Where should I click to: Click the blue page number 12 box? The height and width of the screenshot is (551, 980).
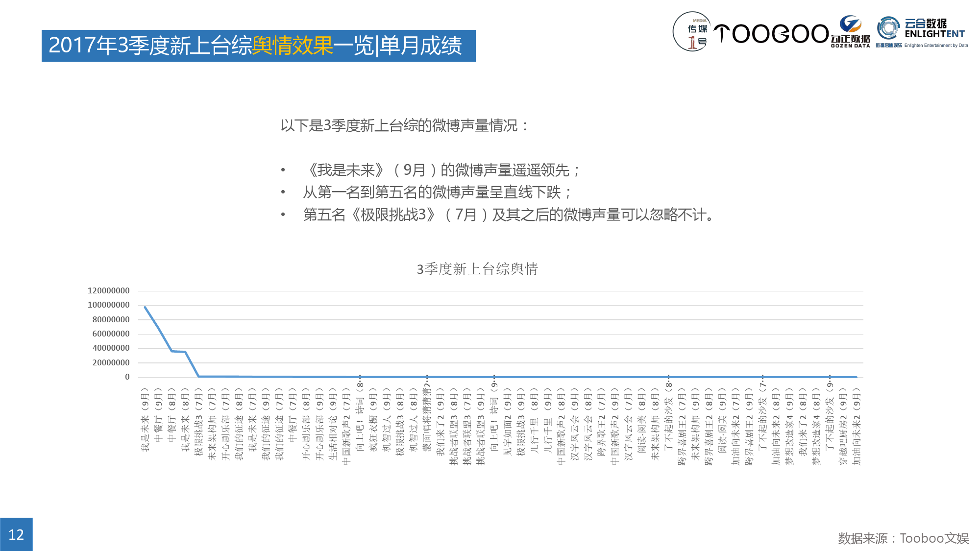16,534
